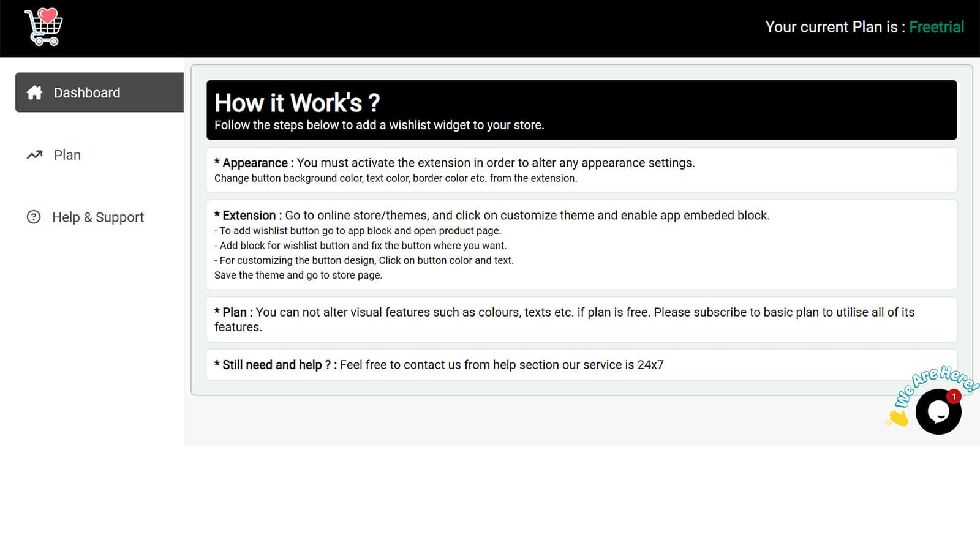Click the 'Follow the steps below' subtitle

[x=379, y=125]
